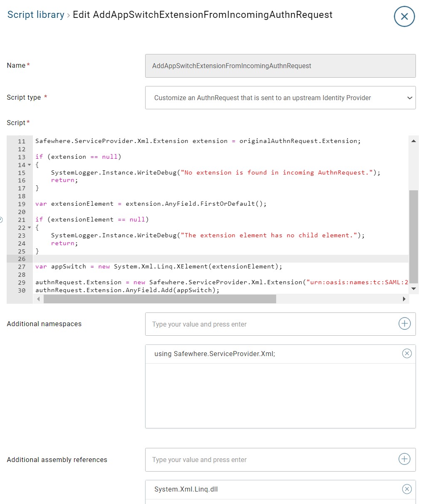Remove the using Safewhere.ServiceProvider.Xml namespace entry
This screenshot has height=504, width=423.
pyautogui.click(x=407, y=353)
